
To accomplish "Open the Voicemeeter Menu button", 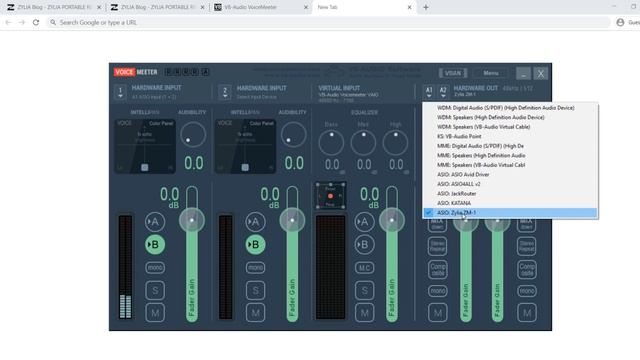I will pyautogui.click(x=491, y=73).
